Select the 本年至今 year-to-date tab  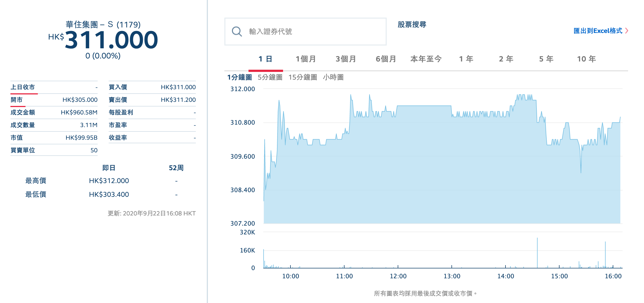pyautogui.click(x=426, y=59)
